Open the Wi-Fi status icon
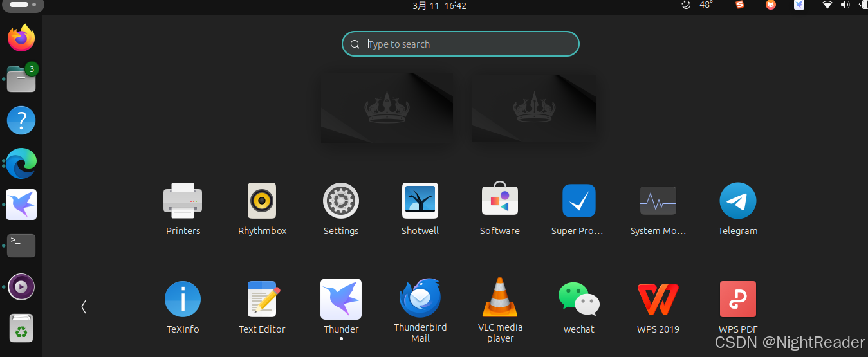 pyautogui.click(x=827, y=5)
